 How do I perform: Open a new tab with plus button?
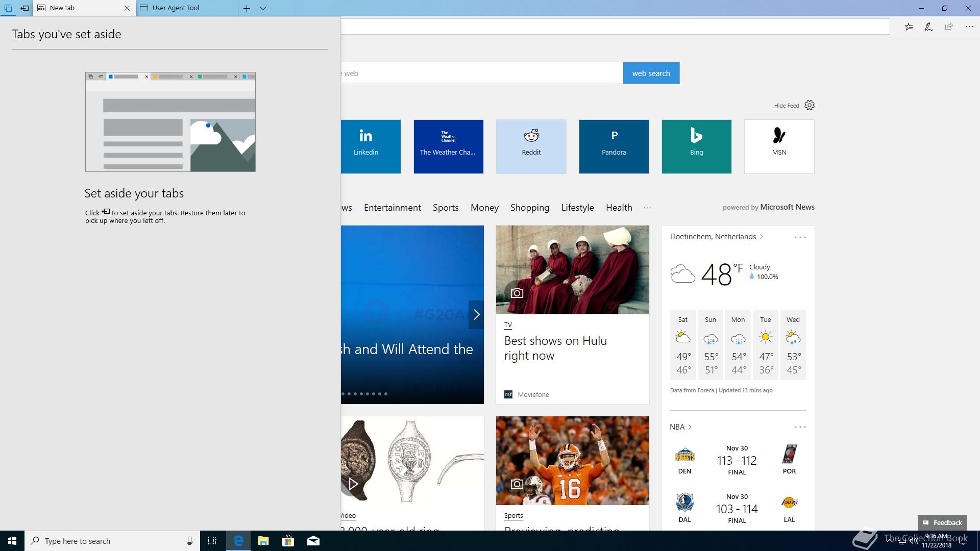click(247, 8)
